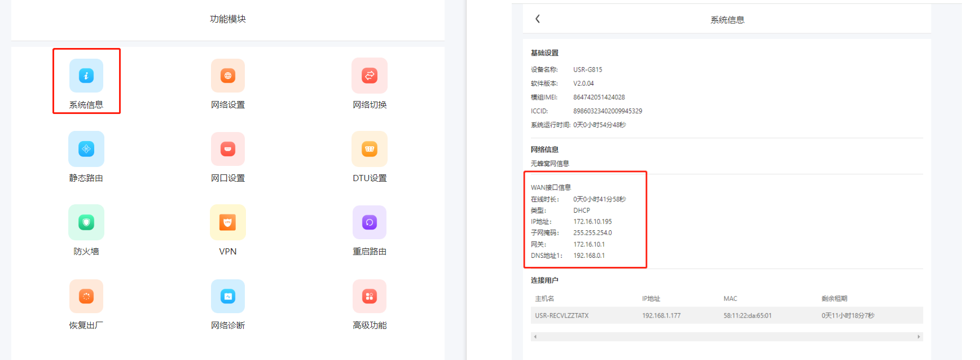The image size is (980, 360).
Task: Open the 网络设置 module icon
Action: click(228, 76)
